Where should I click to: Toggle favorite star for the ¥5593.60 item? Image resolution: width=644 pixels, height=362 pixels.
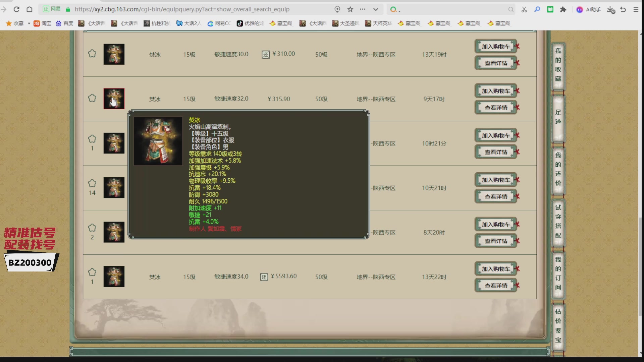tap(92, 272)
